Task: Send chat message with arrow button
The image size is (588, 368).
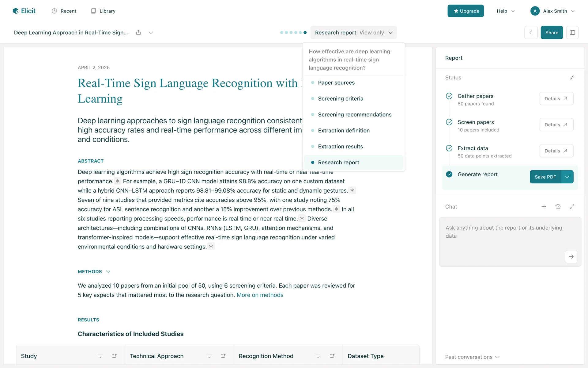Action: click(571, 257)
